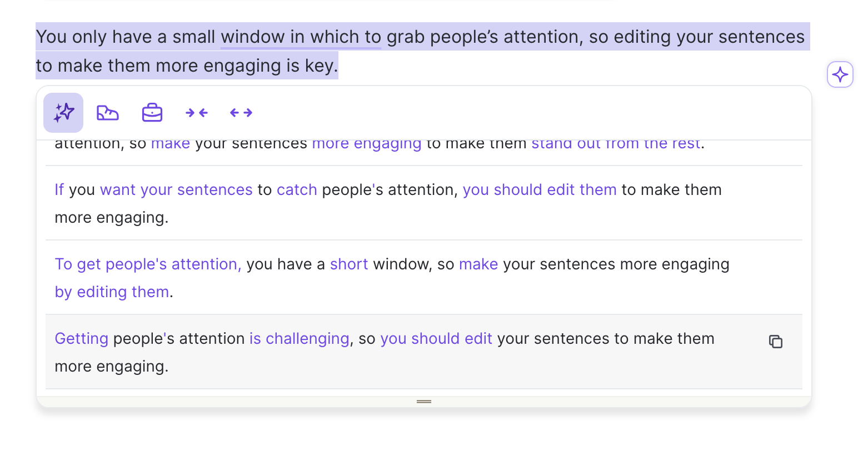
Task: Apply the "Getting people's attention is challenging" rewrite
Action: [389, 352]
